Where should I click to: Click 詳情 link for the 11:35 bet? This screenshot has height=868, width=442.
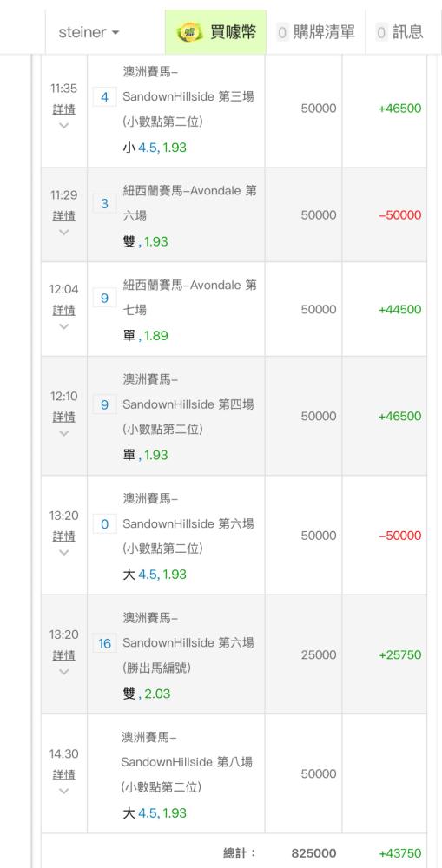pos(63,109)
